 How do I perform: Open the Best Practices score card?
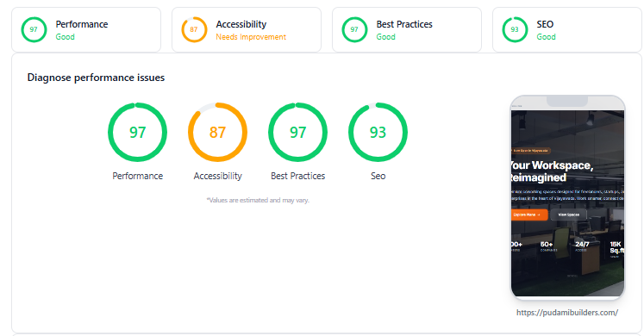(407, 29)
